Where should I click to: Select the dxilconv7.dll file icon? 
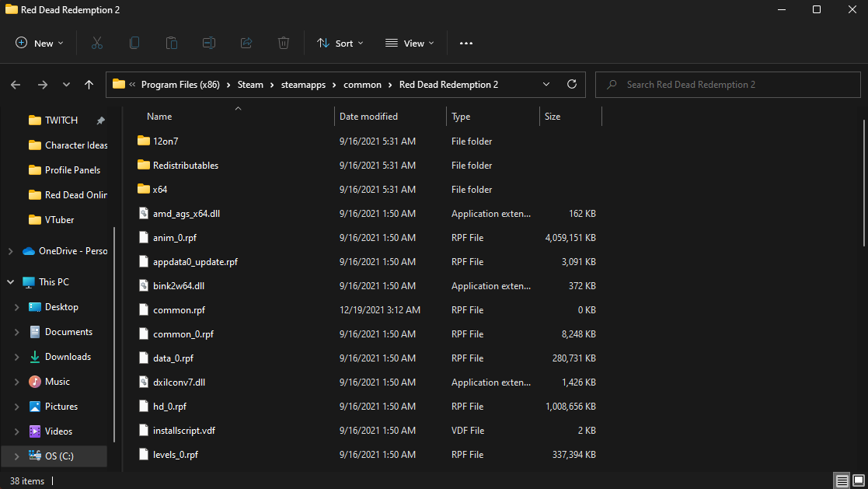point(144,382)
